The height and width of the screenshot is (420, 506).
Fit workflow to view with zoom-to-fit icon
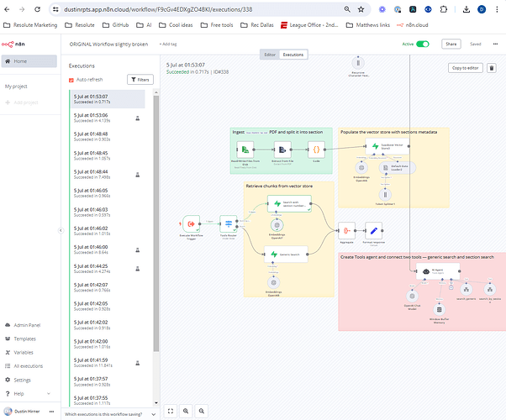tap(171, 411)
